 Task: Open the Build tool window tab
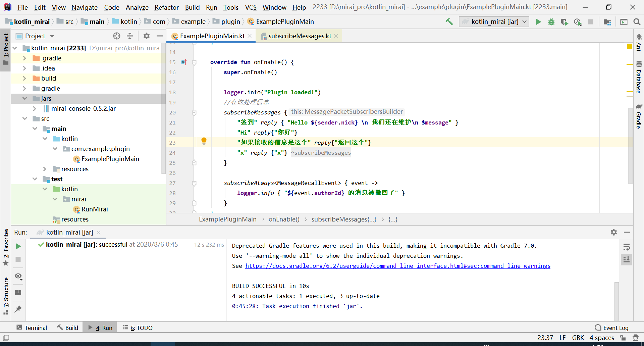[67, 328]
